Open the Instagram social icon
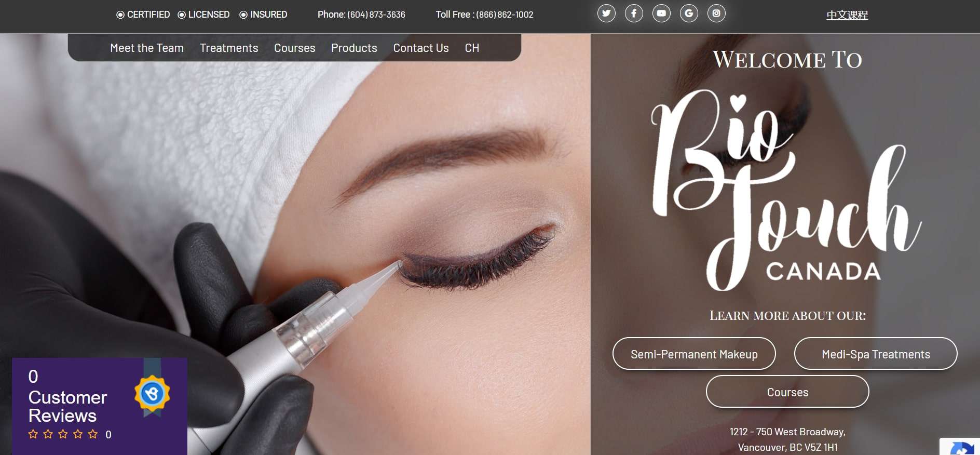This screenshot has height=455, width=980. [x=716, y=14]
